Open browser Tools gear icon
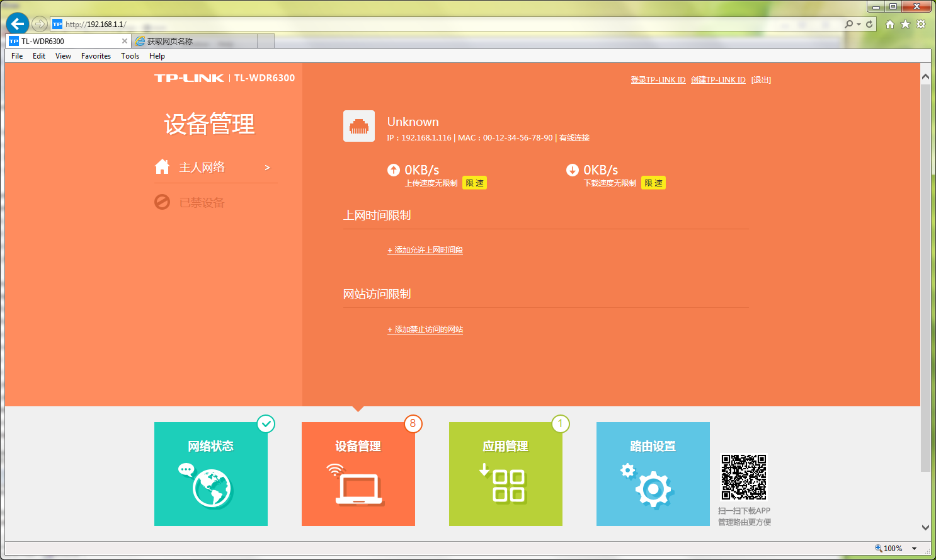 click(x=921, y=24)
